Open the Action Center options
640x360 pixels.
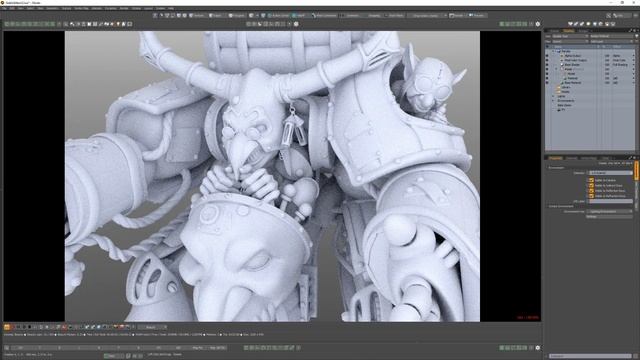278,16
